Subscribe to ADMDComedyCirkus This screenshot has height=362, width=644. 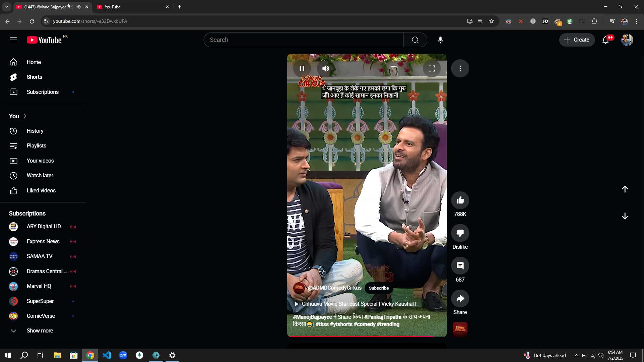[379, 288]
